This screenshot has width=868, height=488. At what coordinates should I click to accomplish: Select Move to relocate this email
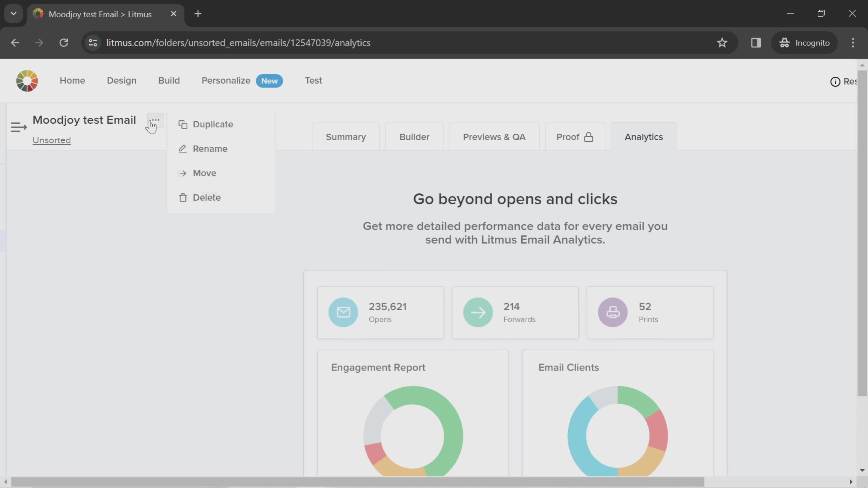pyautogui.click(x=205, y=173)
